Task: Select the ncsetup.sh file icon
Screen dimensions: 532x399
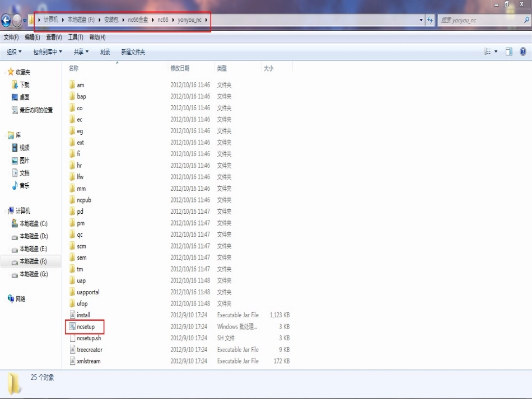Action: tap(72, 338)
